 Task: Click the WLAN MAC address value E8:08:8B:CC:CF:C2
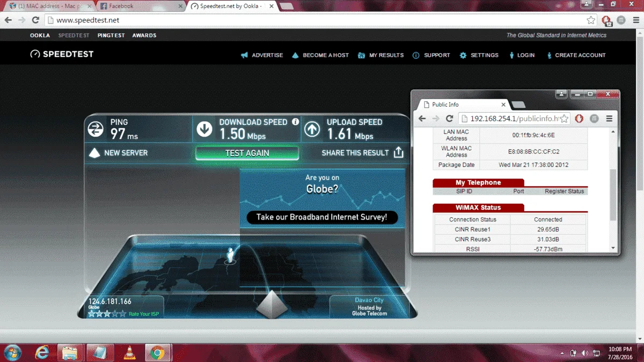tap(533, 152)
